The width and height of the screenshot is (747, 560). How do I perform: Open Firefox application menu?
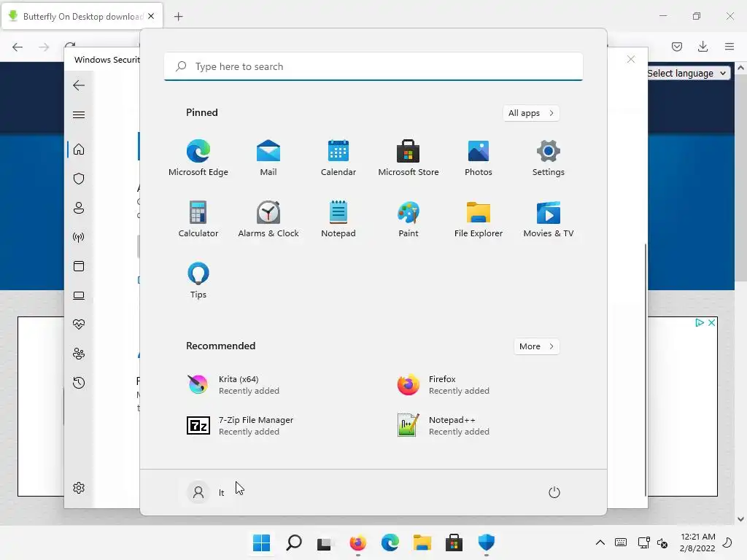(729, 47)
